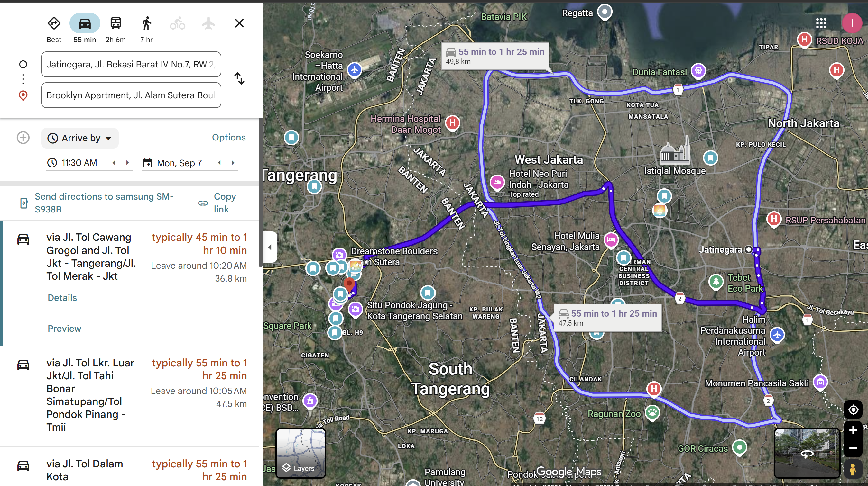The image size is (868, 486).
Task: Switch to Transit travel mode
Action: coord(115,23)
